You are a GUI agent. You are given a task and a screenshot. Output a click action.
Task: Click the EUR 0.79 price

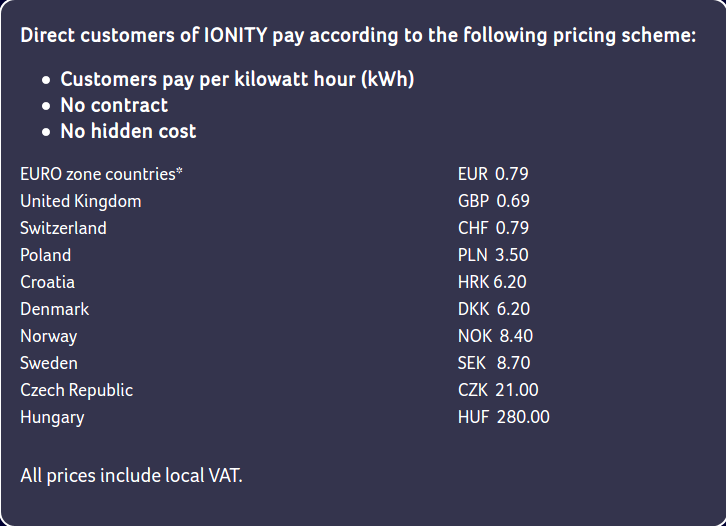coord(493,174)
